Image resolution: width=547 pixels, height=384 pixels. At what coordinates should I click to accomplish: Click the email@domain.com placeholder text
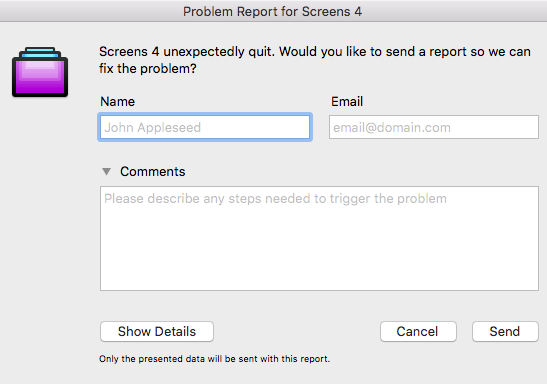click(392, 128)
